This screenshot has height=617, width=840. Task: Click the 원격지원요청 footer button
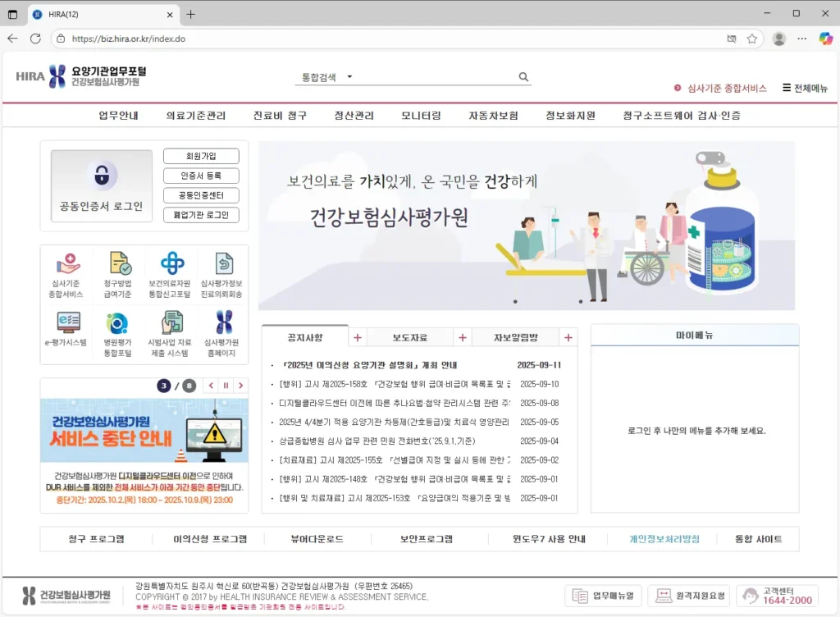(x=691, y=596)
